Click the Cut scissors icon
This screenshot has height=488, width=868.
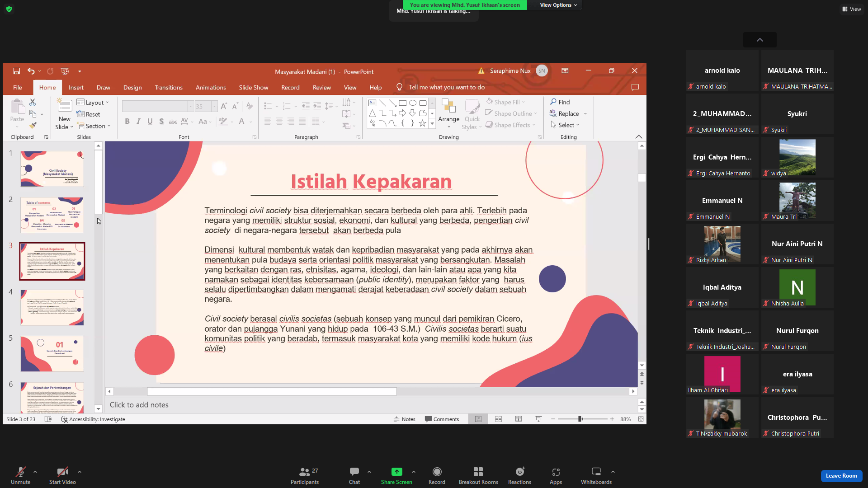point(33,103)
